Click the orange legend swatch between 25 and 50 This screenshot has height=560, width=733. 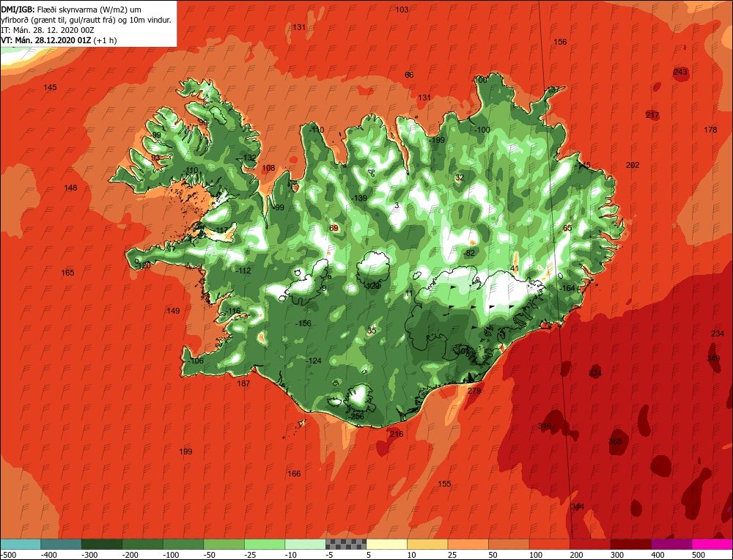(x=468, y=544)
